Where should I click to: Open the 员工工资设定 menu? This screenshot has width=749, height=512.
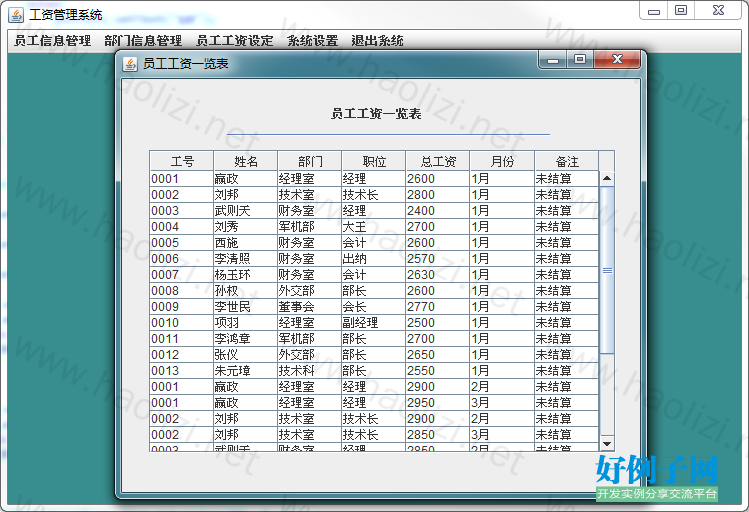(x=234, y=41)
